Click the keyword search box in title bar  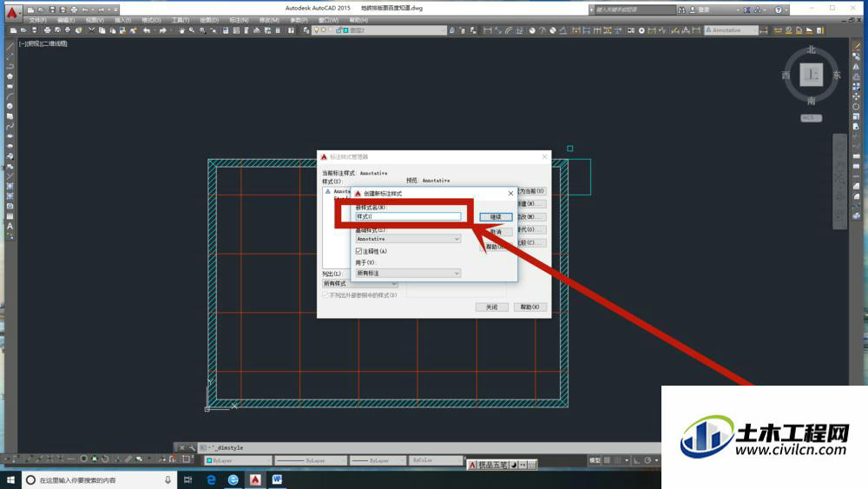pos(634,10)
